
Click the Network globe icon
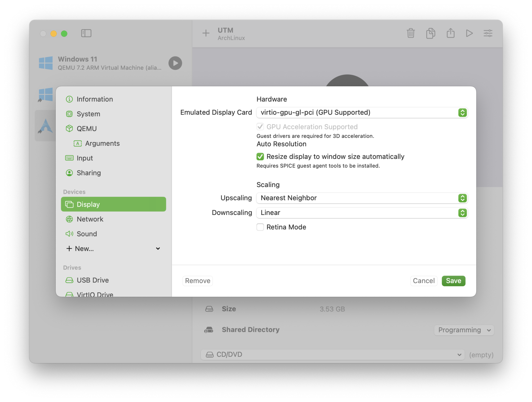(69, 219)
